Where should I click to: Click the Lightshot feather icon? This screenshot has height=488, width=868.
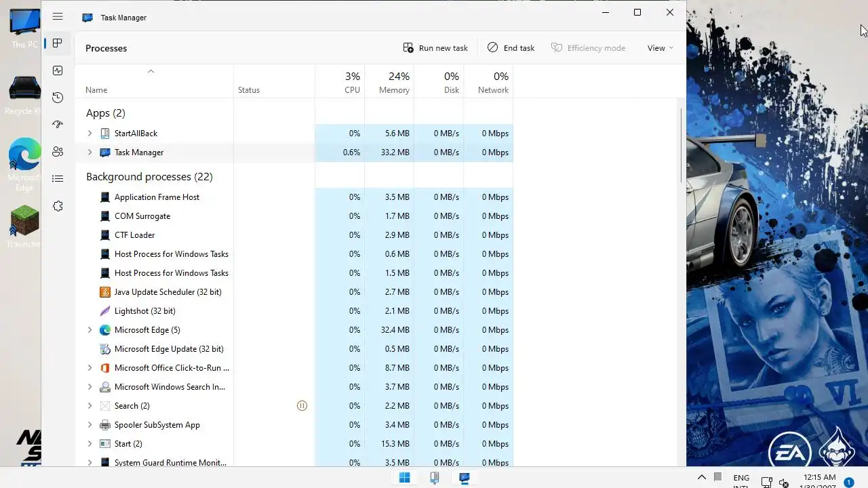click(105, 311)
